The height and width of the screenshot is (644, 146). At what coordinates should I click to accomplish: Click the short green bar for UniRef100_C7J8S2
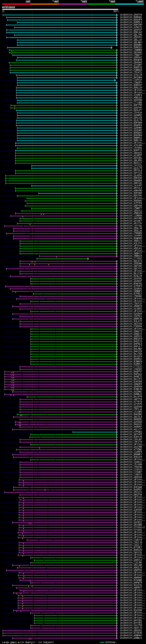point(63,259)
